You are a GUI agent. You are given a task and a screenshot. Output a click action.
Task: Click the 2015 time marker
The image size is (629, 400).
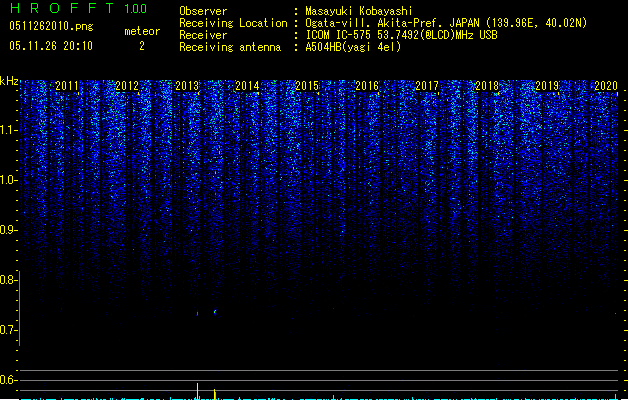pyautogui.click(x=307, y=86)
